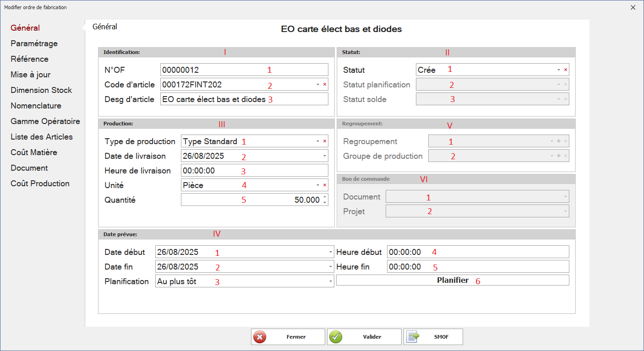This screenshot has height=351, width=644.
Task: Clear the Code d'article field with red X
Action: (325, 85)
